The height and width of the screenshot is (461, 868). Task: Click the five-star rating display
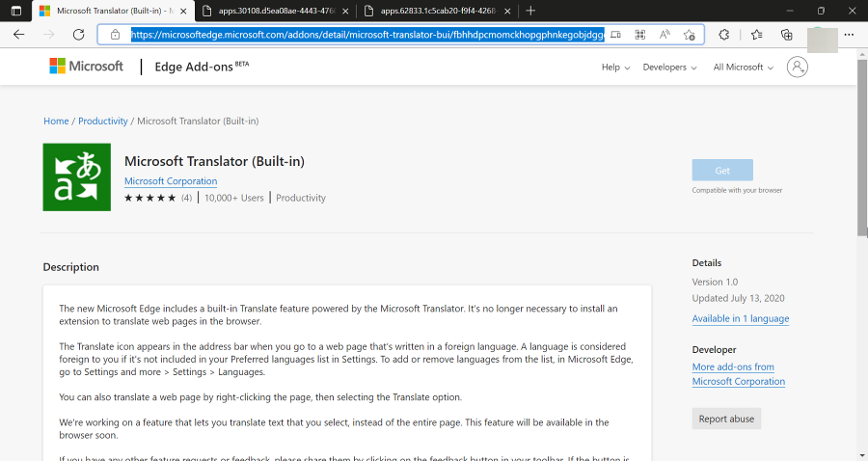(x=150, y=198)
